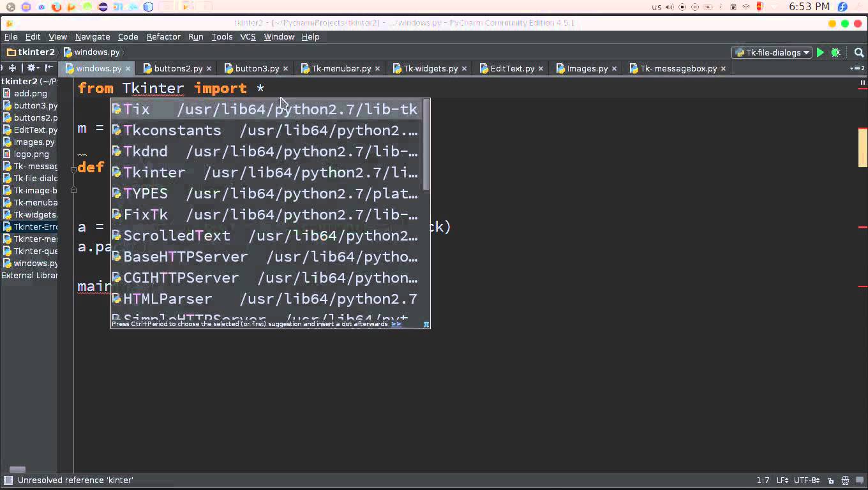Start debugging using the bug icon
The width and height of the screenshot is (868, 490).
(x=835, y=52)
